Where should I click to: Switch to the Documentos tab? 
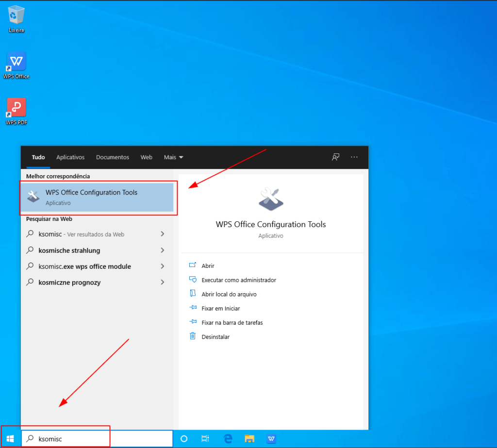click(x=113, y=157)
